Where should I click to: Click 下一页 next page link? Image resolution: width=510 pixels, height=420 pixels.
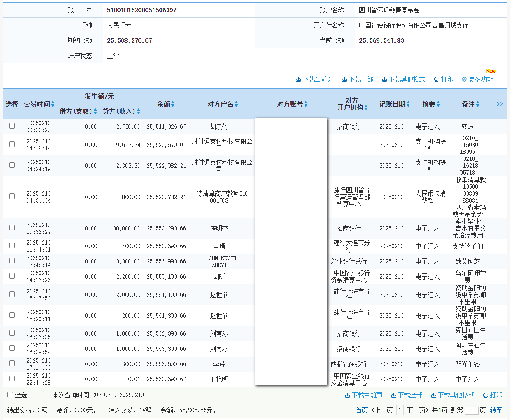point(418,410)
